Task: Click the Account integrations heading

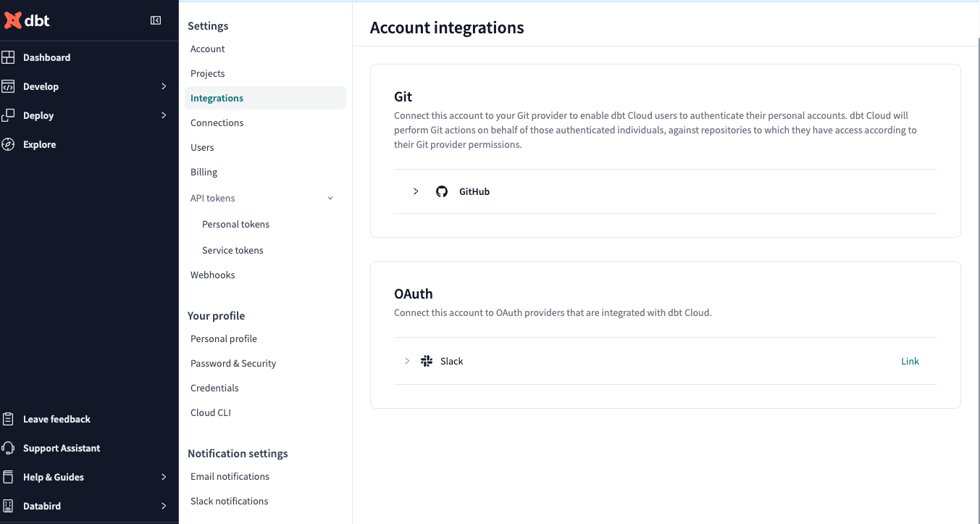Action: [447, 28]
